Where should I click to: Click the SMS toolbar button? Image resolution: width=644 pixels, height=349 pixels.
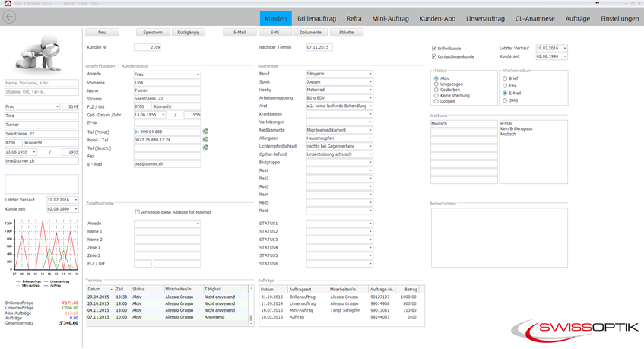tap(274, 33)
